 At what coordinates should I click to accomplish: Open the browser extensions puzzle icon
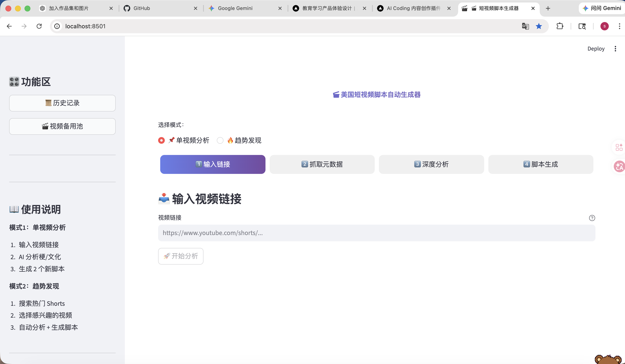point(560,26)
